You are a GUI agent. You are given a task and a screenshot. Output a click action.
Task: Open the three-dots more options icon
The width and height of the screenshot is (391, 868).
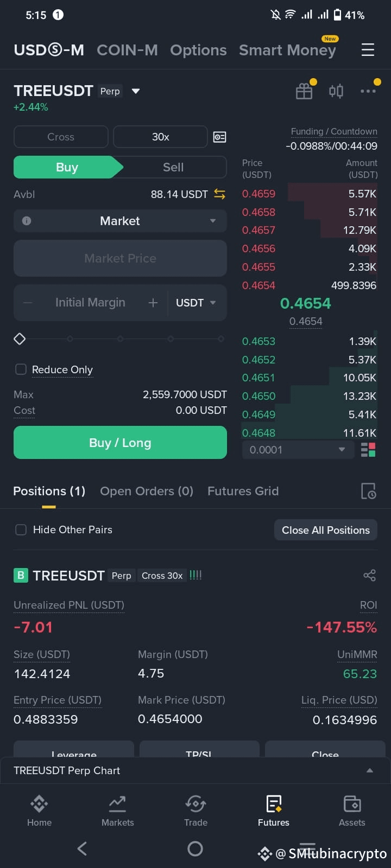[368, 91]
